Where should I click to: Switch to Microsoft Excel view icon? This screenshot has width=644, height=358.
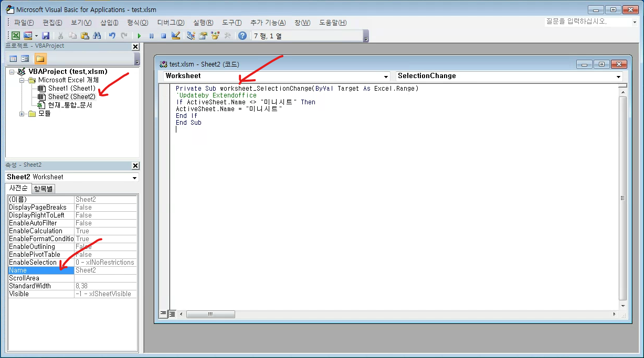pos(16,36)
